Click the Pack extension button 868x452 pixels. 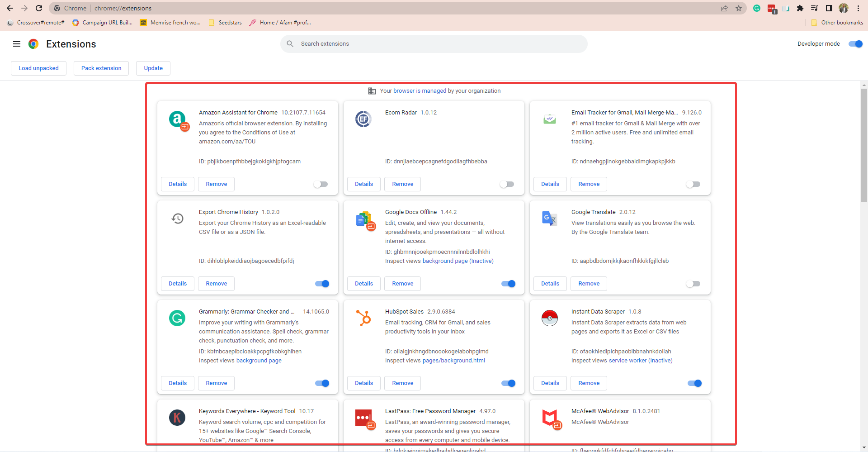[101, 68]
